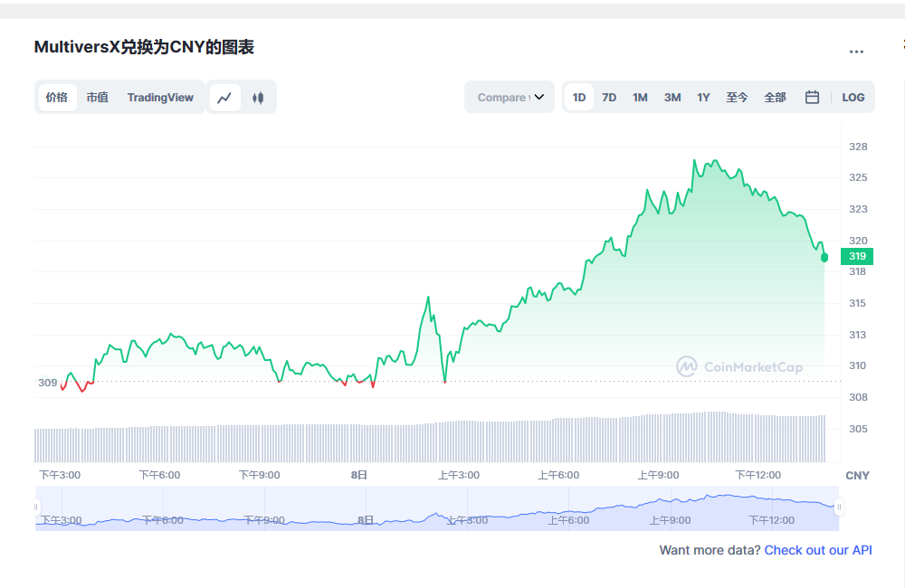Click the right handle of range navigator
The width and height of the screenshot is (905, 588).
(x=839, y=507)
